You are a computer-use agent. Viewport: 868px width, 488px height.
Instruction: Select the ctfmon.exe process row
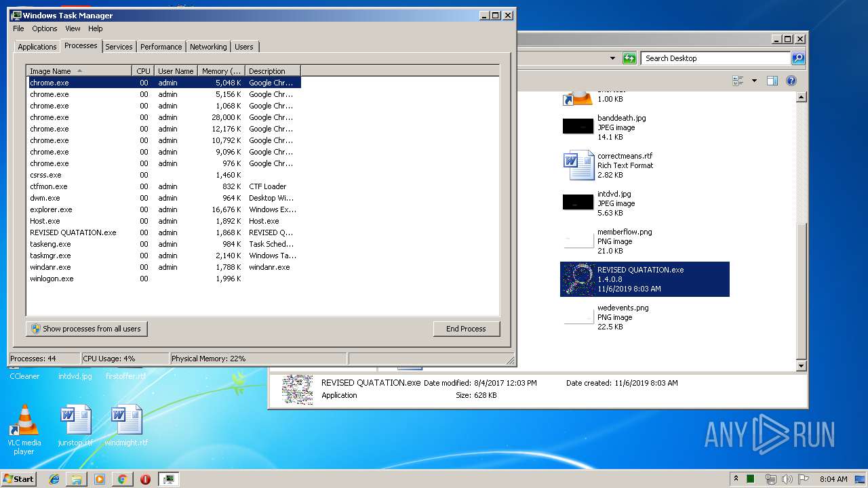click(x=163, y=186)
